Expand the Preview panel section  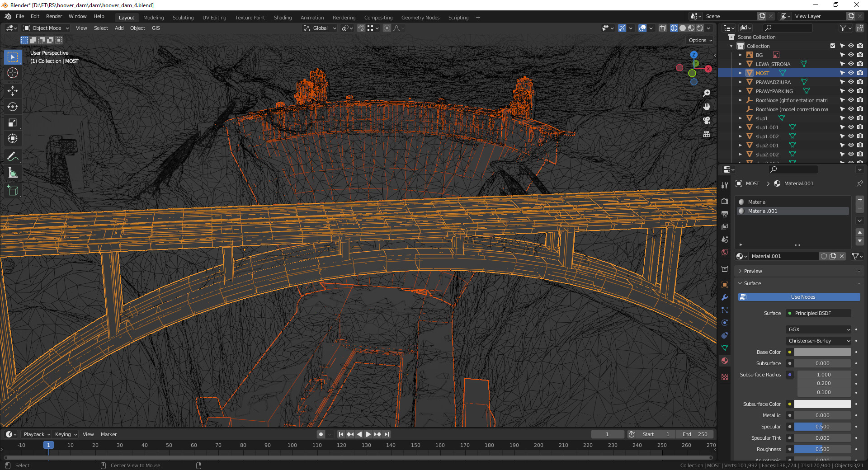[x=753, y=271]
